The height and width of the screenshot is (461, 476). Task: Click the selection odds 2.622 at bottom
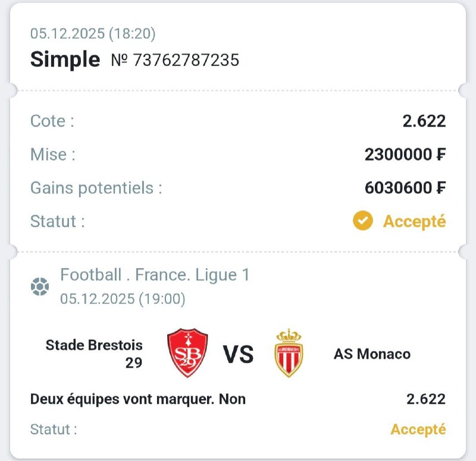[x=426, y=399]
